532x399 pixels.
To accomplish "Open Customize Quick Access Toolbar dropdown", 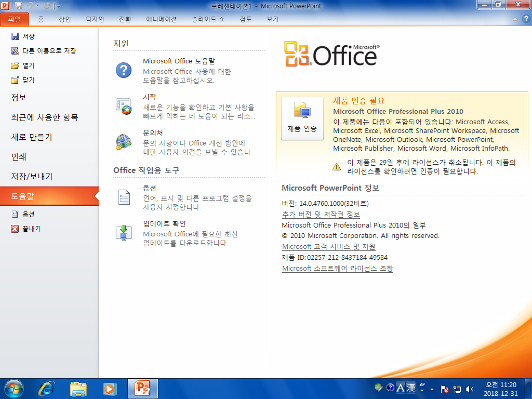I will pos(58,6).
